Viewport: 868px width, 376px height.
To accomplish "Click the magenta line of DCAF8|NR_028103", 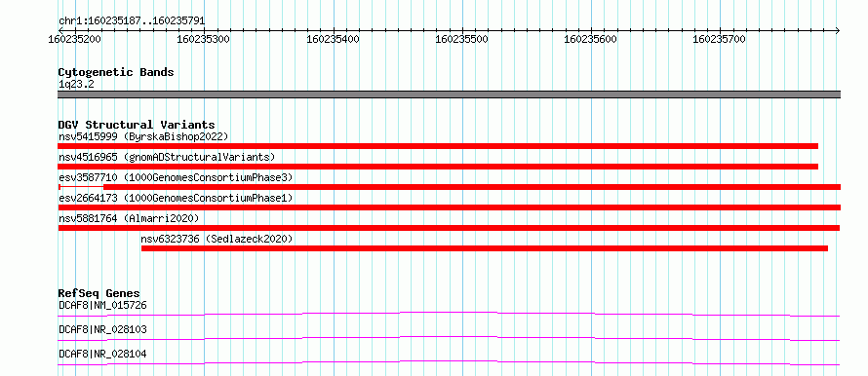I will tap(449, 338).
